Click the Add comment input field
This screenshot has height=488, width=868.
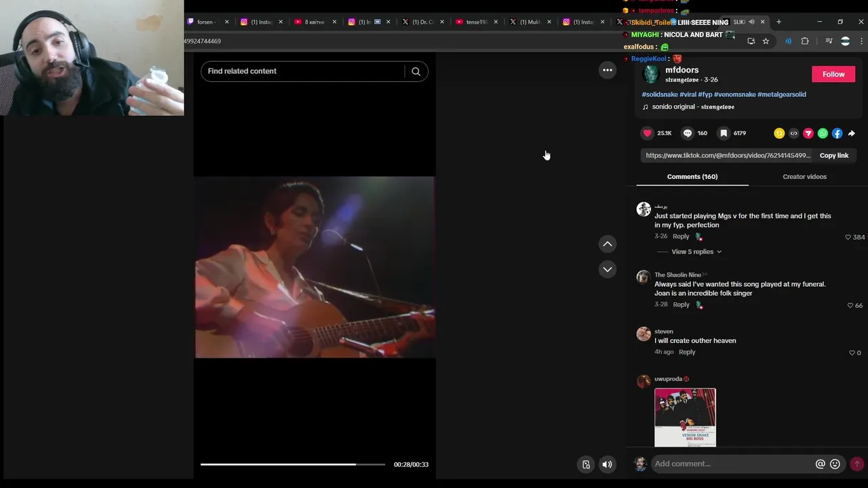pyautogui.click(x=732, y=464)
